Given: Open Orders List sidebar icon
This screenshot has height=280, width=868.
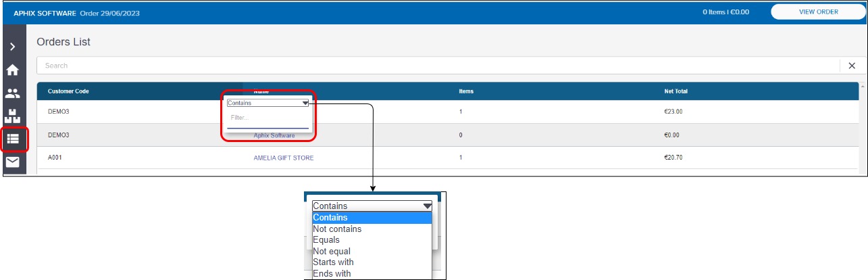Looking at the screenshot, I should (x=13, y=139).
